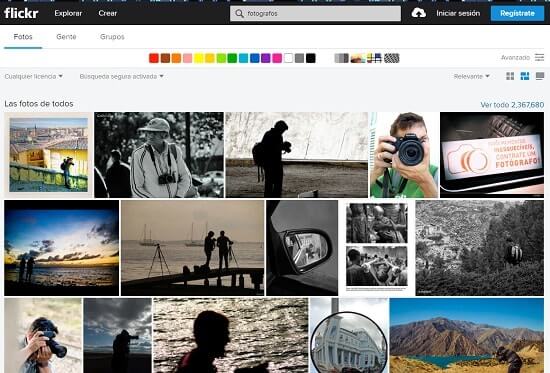
Task: Open head silhouette against water photo
Action: pos(231,335)
